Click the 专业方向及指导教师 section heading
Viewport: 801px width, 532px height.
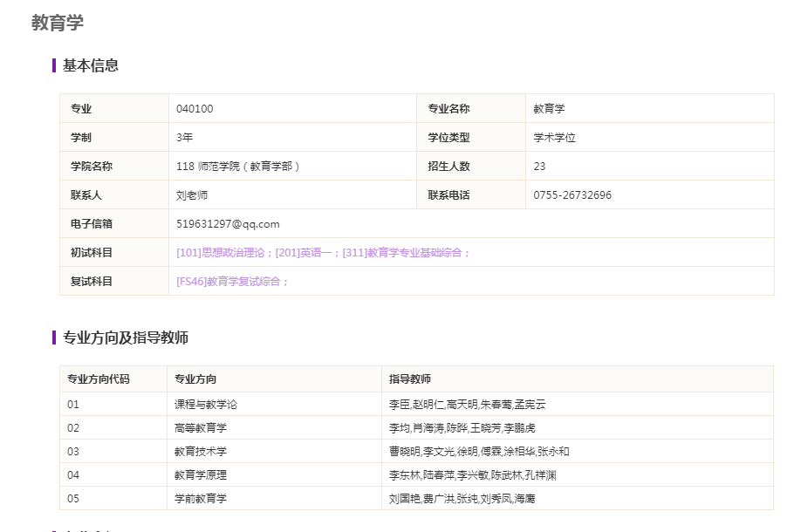[x=125, y=338]
